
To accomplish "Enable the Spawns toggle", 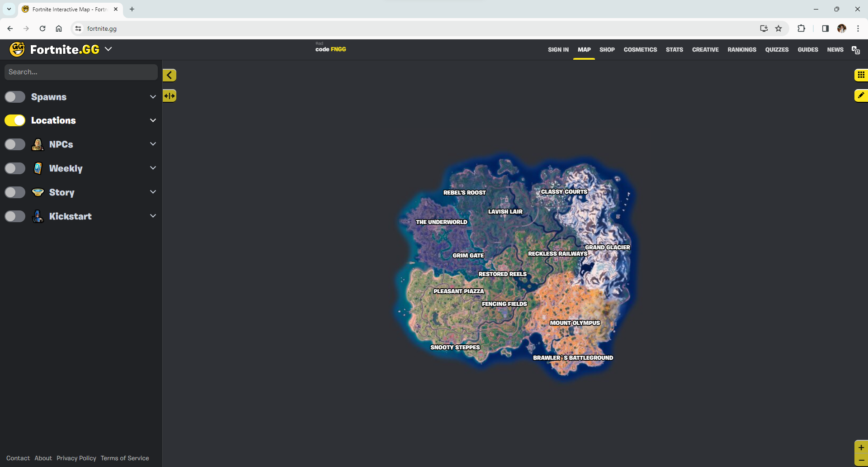I will [15, 97].
